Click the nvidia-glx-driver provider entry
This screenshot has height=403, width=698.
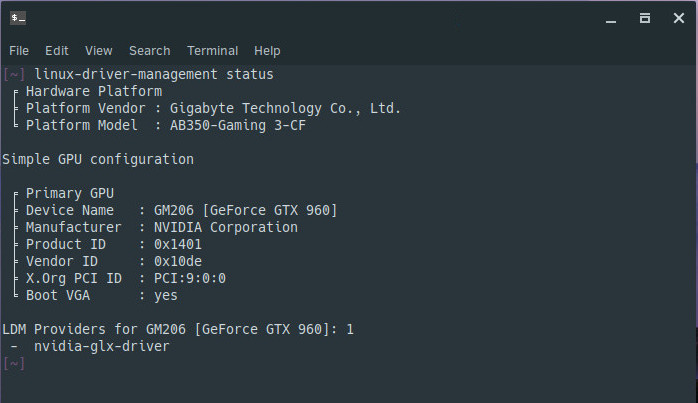coord(102,346)
